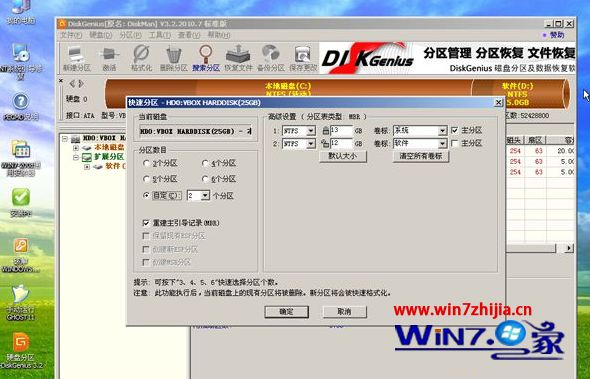This screenshot has height=379, width=590.
Task: Open 软件 volume label dropdown
Action: click(442, 144)
